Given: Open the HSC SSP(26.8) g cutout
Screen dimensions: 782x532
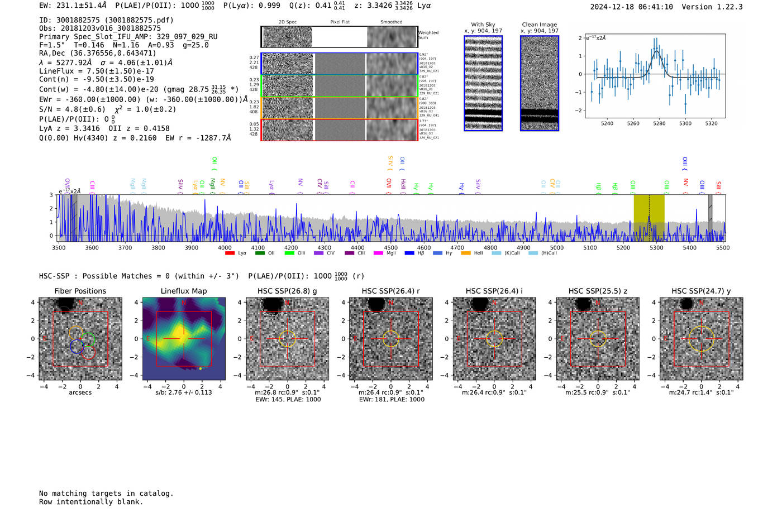Looking at the screenshot, I should click(287, 338).
